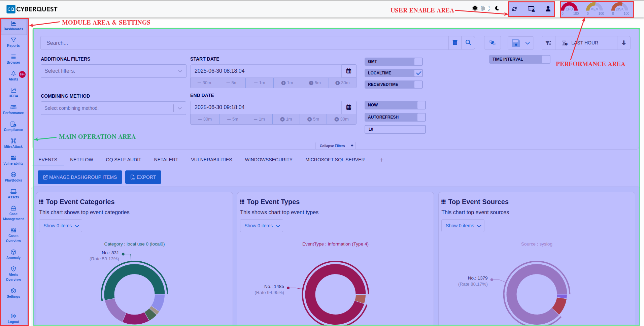Open the Combining Method dropdown

pos(180,108)
